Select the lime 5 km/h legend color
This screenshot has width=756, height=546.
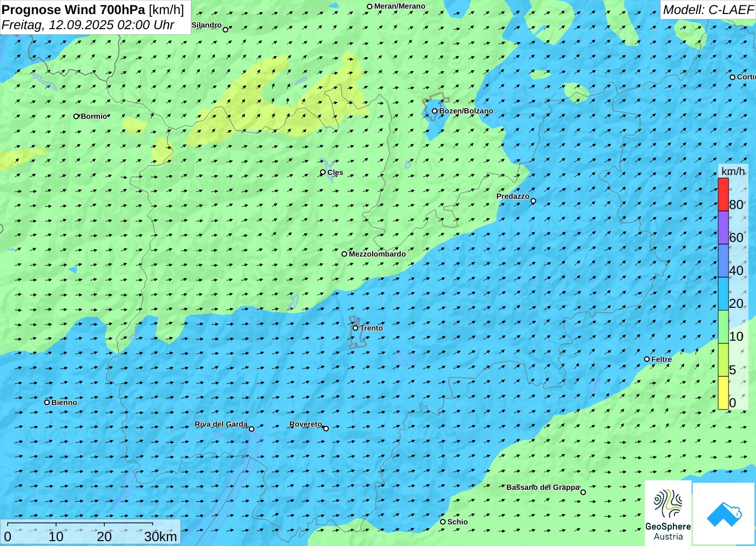(x=723, y=360)
